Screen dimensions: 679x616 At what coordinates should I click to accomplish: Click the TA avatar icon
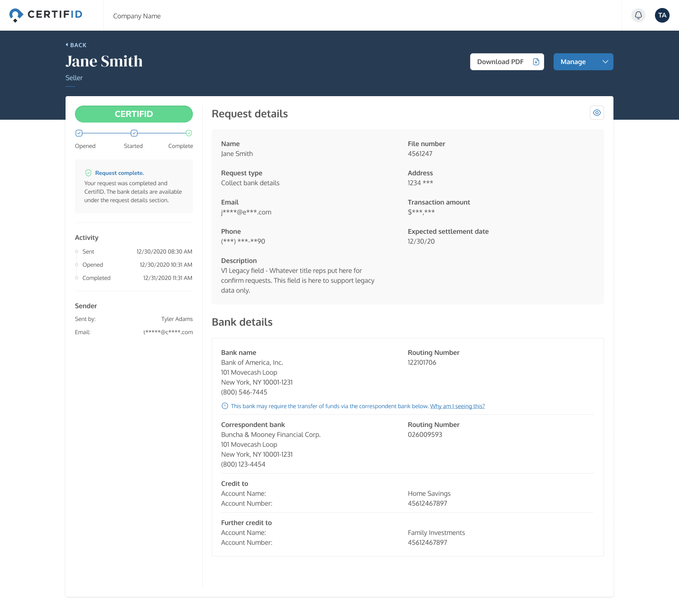pos(662,15)
